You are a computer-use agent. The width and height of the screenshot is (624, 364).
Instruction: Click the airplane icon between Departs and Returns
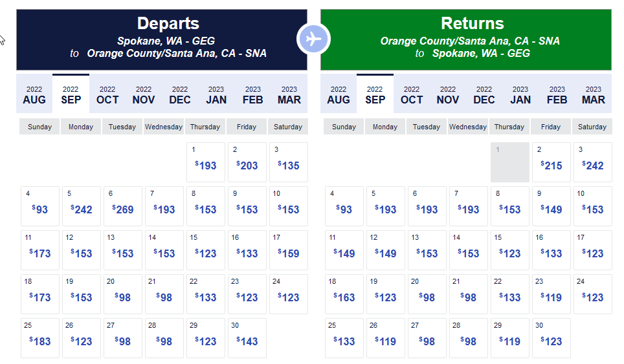313,39
